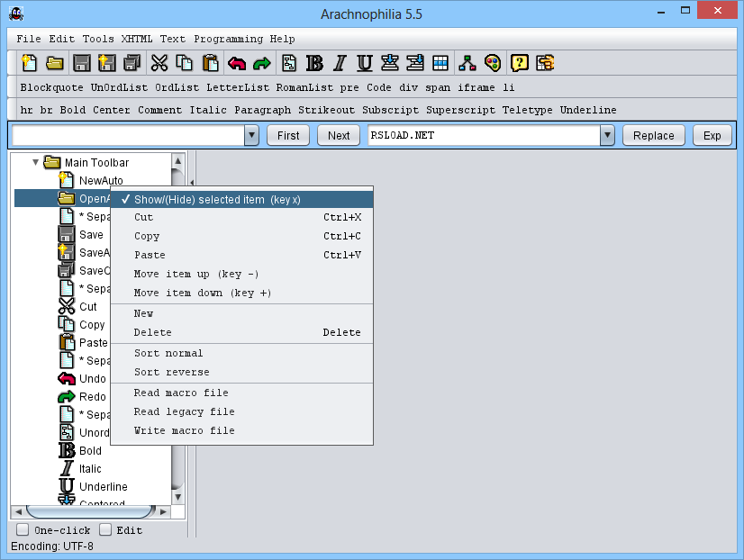Click the Arachnophilia spider icon in title bar
This screenshot has width=744, height=560.
(x=16, y=14)
